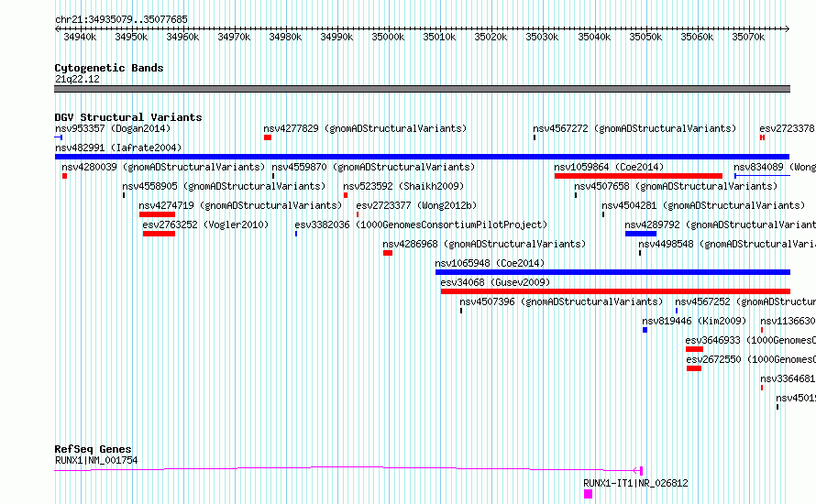Open nsv4274719 variant label
816x504 pixels.
240,205
